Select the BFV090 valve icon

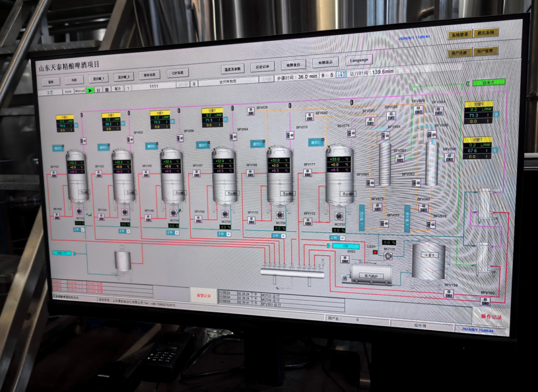point(449,157)
